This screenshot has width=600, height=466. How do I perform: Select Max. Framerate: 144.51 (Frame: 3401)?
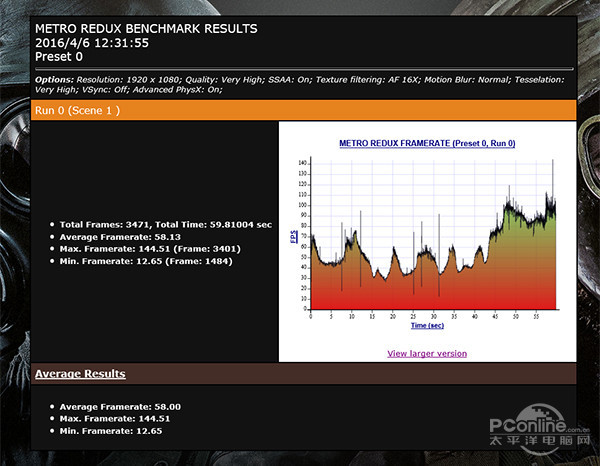point(150,249)
